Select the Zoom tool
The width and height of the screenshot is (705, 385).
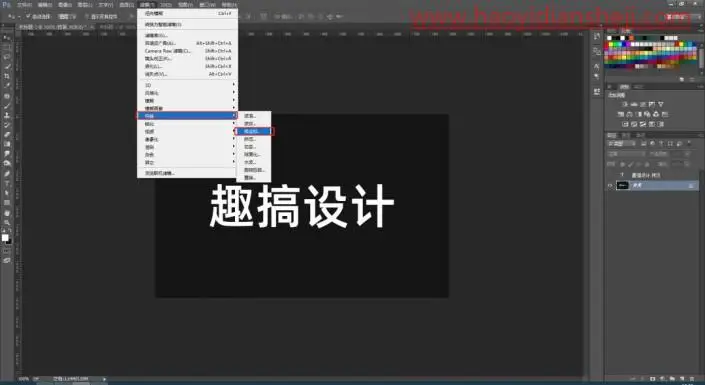pyautogui.click(x=7, y=222)
